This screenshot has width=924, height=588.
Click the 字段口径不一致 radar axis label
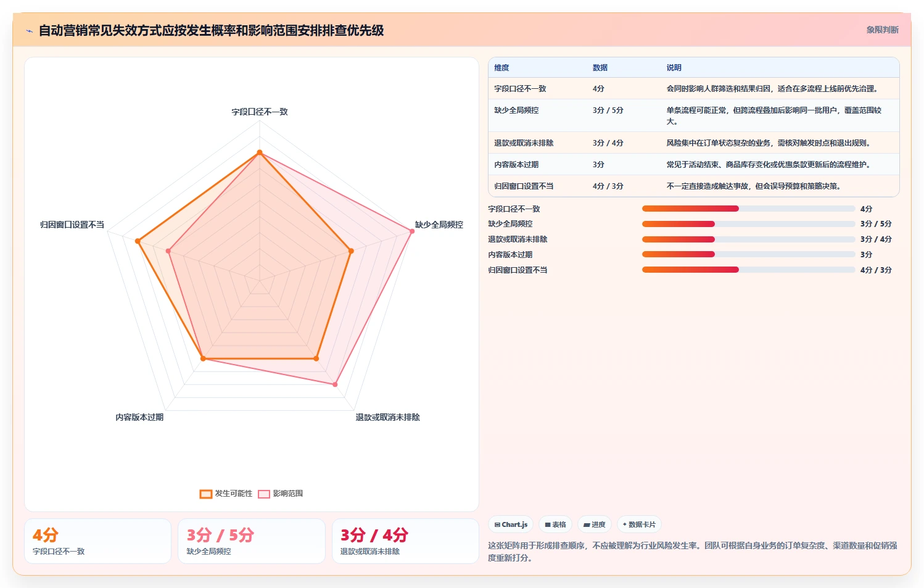tap(260, 112)
